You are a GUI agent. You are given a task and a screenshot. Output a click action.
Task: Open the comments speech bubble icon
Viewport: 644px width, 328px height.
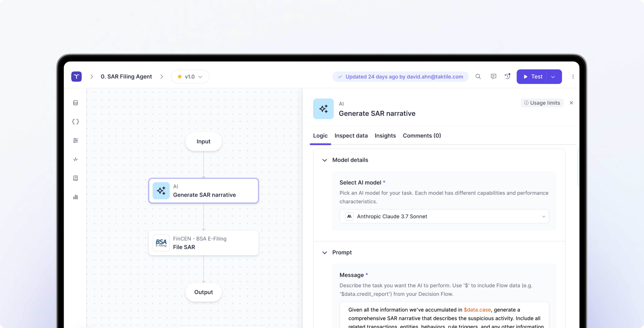point(493,76)
